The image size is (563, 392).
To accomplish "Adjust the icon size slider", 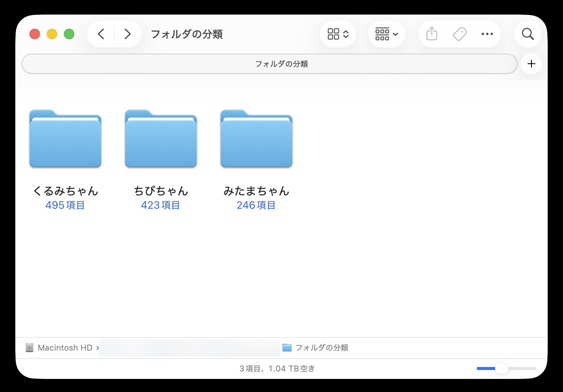I will [x=502, y=368].
